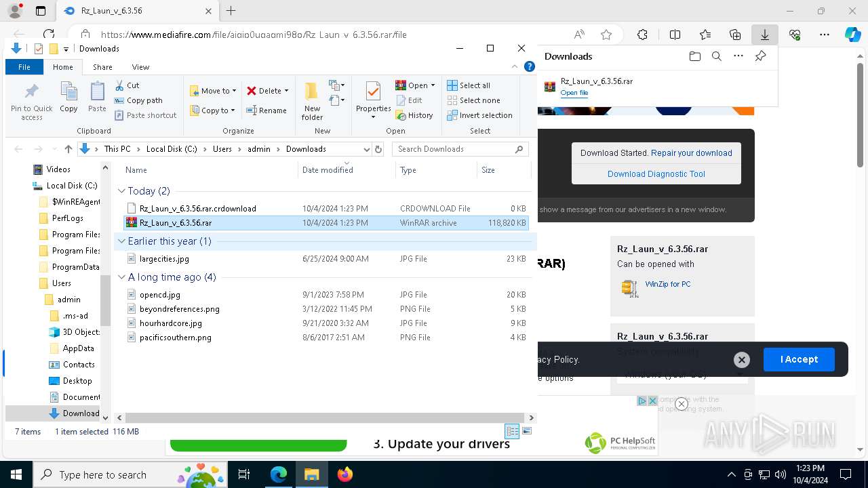The width and height of the screenshot is (868, 488).
Task: Select Rz_Laun_v_6.3.56.rar.crdownload file
Action: pyautogui.click(x=326, y=209)
